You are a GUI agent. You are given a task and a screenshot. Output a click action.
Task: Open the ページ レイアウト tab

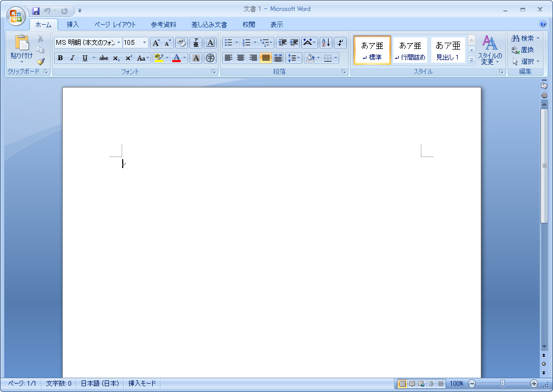(115, 25)
